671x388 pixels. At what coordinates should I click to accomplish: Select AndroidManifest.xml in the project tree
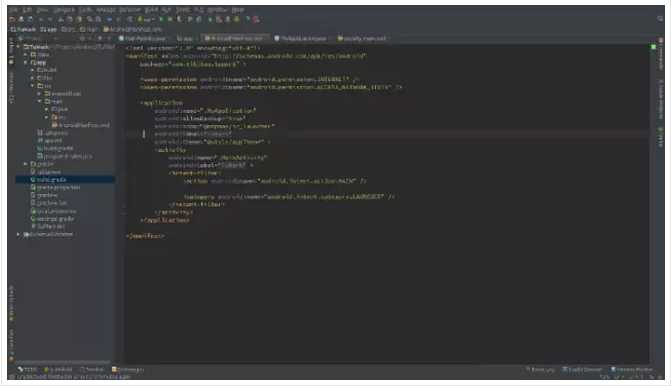80,125
